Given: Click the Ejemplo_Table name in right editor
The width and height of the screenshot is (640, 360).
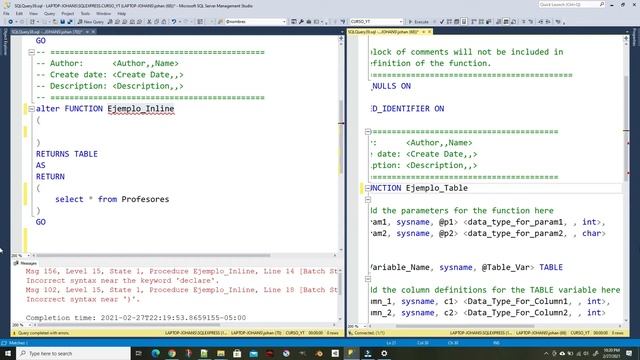Looking at the screenshot, I should click(437, 188).
